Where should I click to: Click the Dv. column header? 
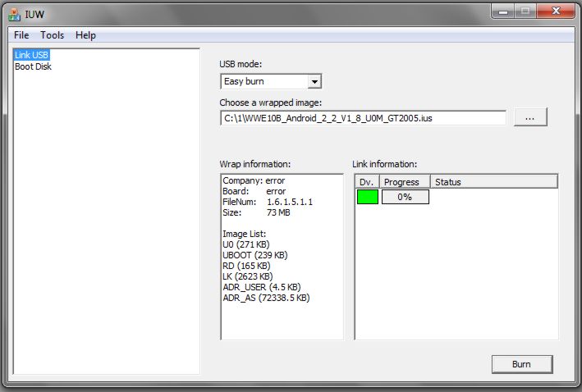tap(367, 182)
